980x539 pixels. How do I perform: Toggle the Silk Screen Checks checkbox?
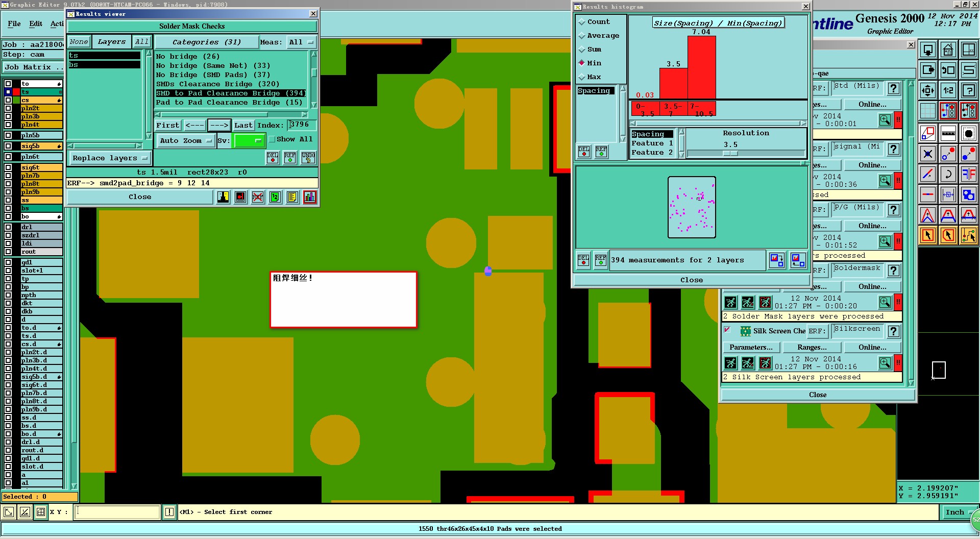coord(727,330)
